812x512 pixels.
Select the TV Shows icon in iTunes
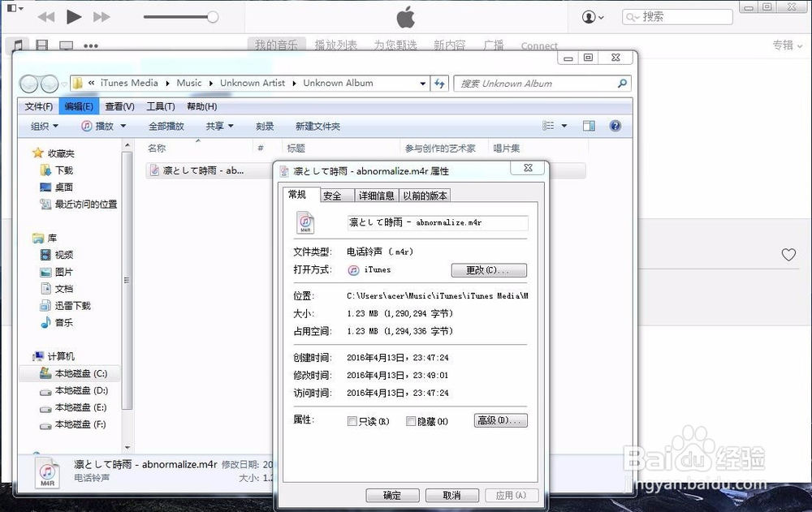pyautogui.click(x=67, y=45)
